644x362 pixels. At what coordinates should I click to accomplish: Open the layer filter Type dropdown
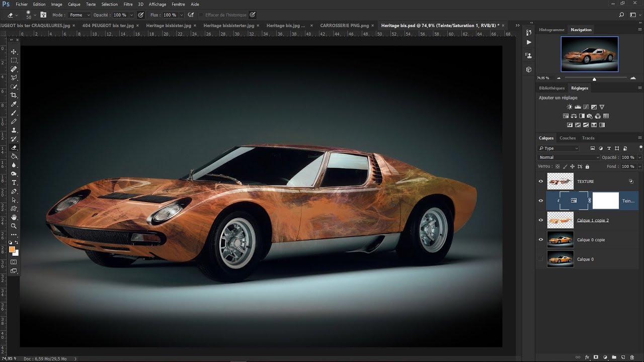pyautogui.click(x=558, y=148)
